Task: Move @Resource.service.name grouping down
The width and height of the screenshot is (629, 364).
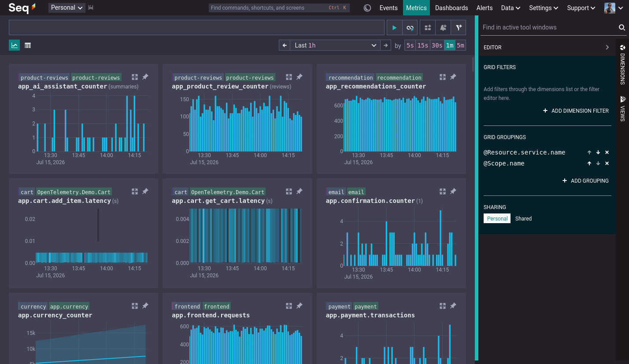Action: click(598, 152)
